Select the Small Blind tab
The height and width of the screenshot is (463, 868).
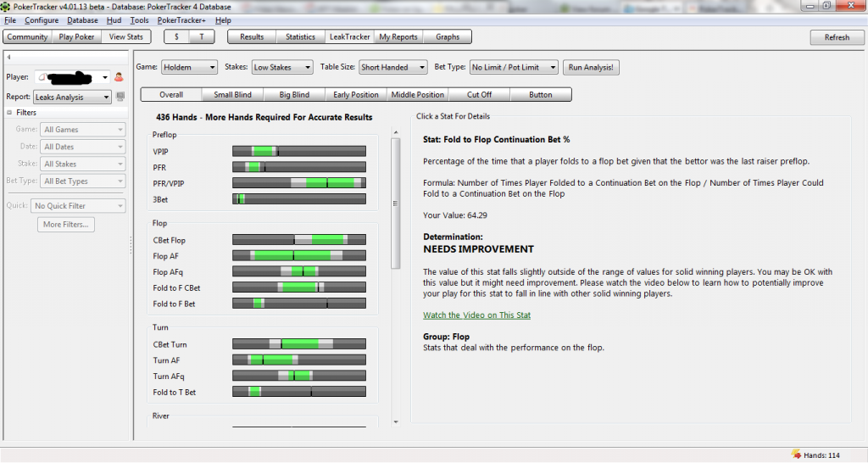coord(232,95)
